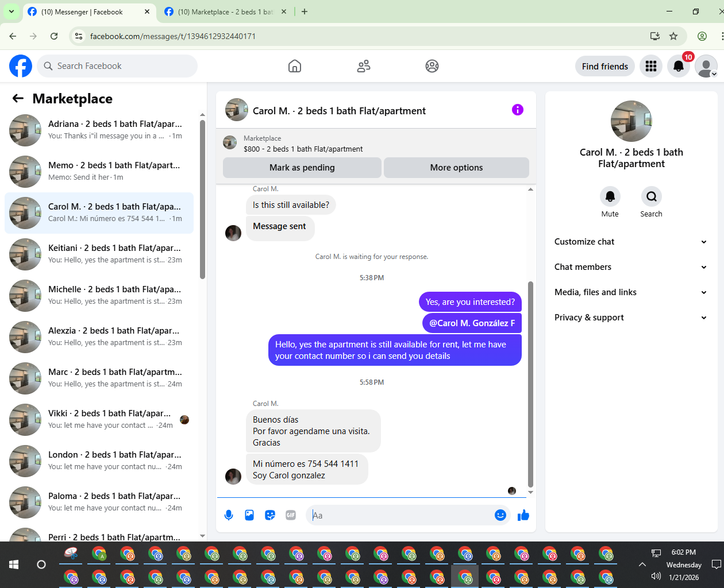Open Carol M. listing thumbnail in side panel

[631, 121]
